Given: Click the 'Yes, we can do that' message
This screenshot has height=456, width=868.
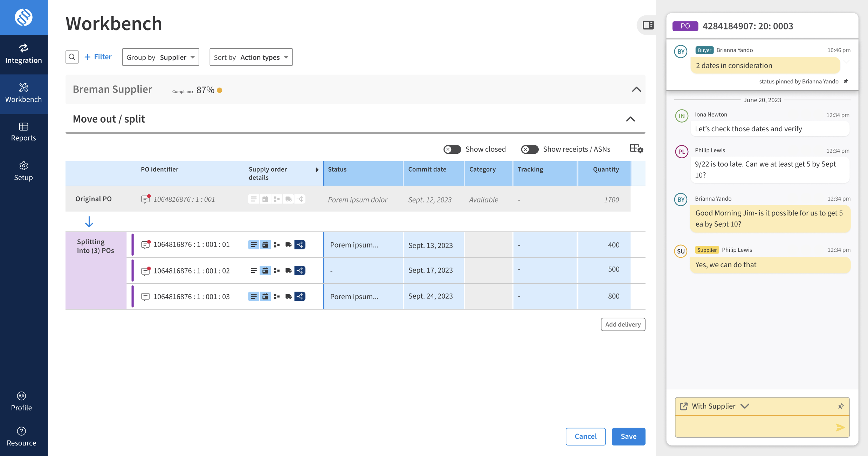Looking at the screenshot, I should [770, 265].
